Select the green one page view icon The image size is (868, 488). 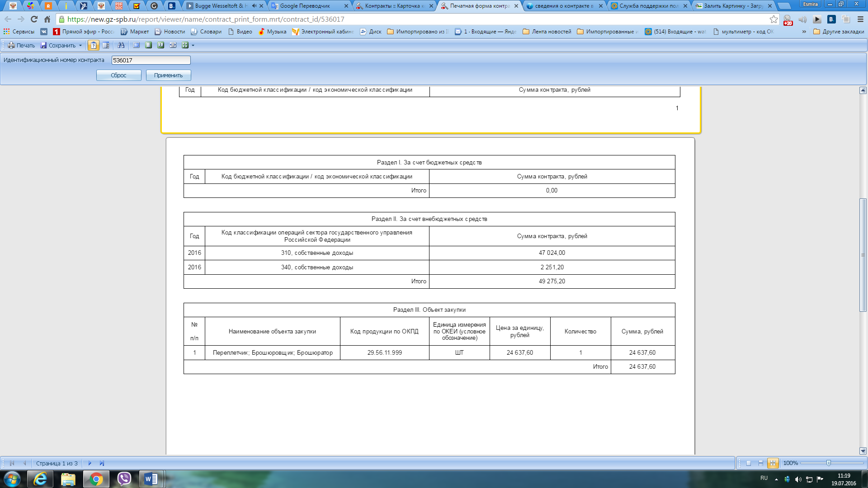pos(148,45)
